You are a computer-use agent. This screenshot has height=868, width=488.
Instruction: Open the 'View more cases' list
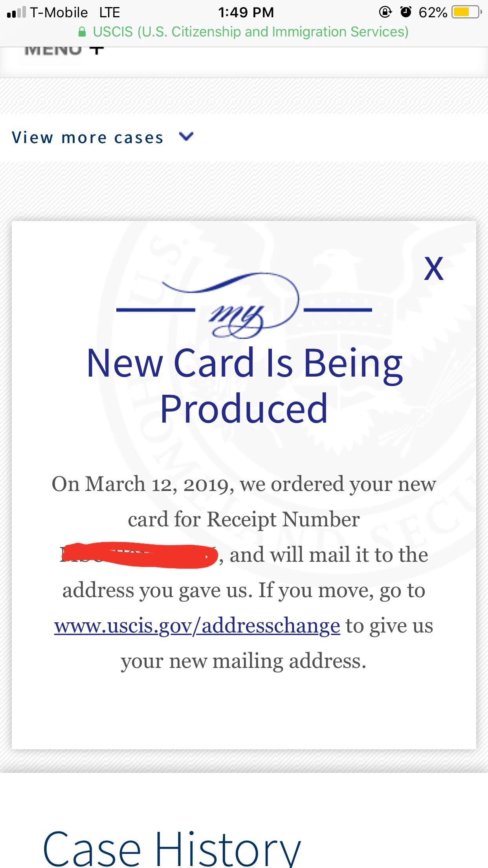click(88, 138)
